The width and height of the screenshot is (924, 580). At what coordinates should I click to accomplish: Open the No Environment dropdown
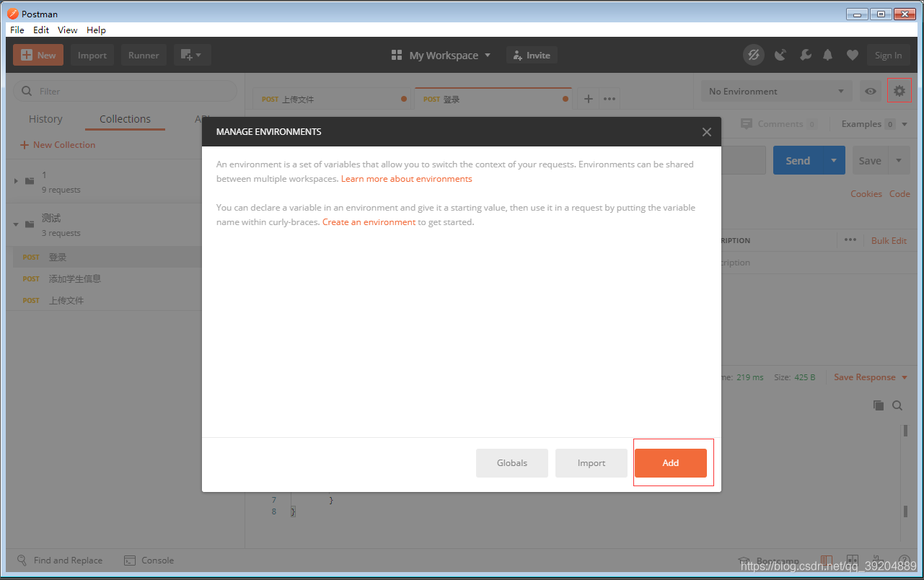click(777, 92)
